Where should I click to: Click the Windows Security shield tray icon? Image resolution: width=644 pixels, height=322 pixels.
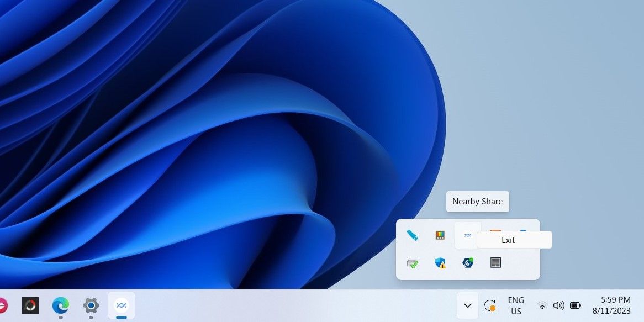(440, 262)
